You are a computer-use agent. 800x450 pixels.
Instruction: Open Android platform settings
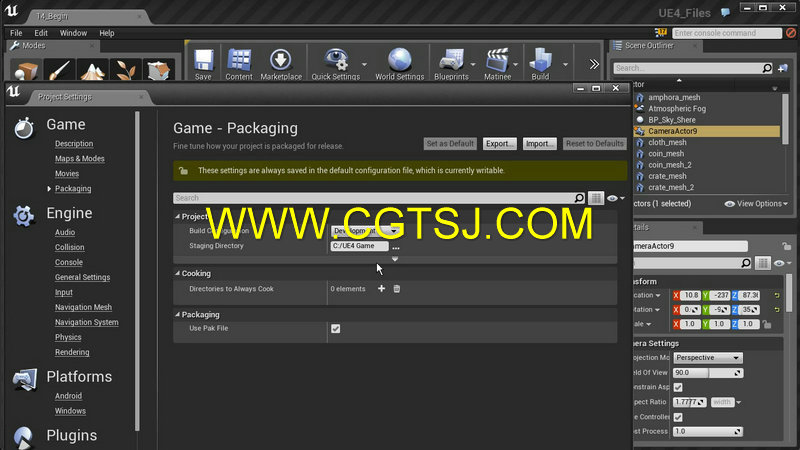click(x=68, y=396)
